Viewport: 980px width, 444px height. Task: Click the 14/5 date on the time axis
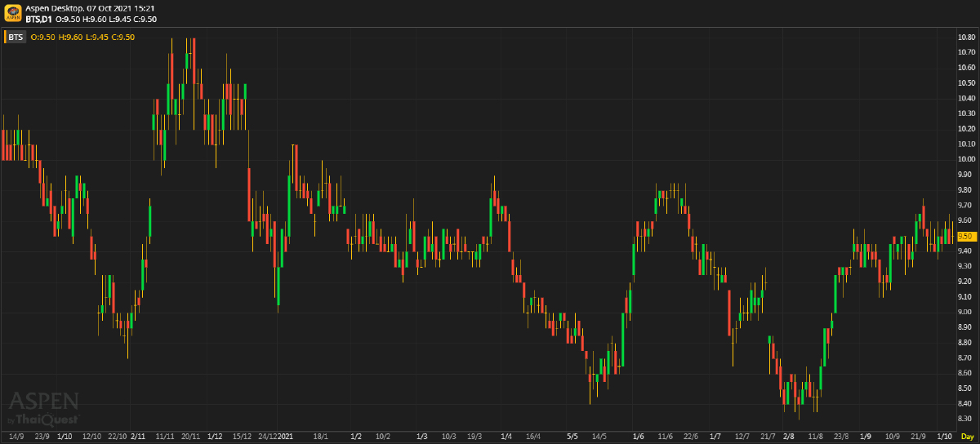tap(599, 437)
